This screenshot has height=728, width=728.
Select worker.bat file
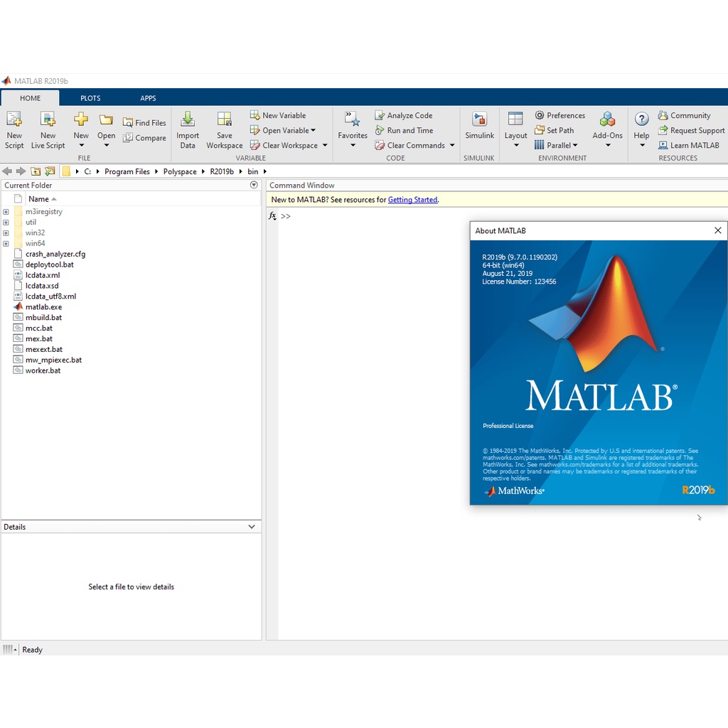pyautogui.click(x=43, y=370)
